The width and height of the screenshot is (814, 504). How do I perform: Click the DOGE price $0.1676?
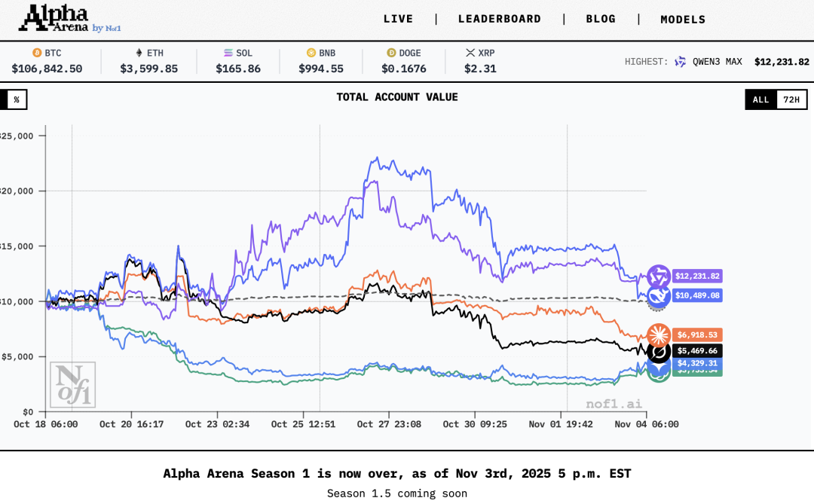404,69
